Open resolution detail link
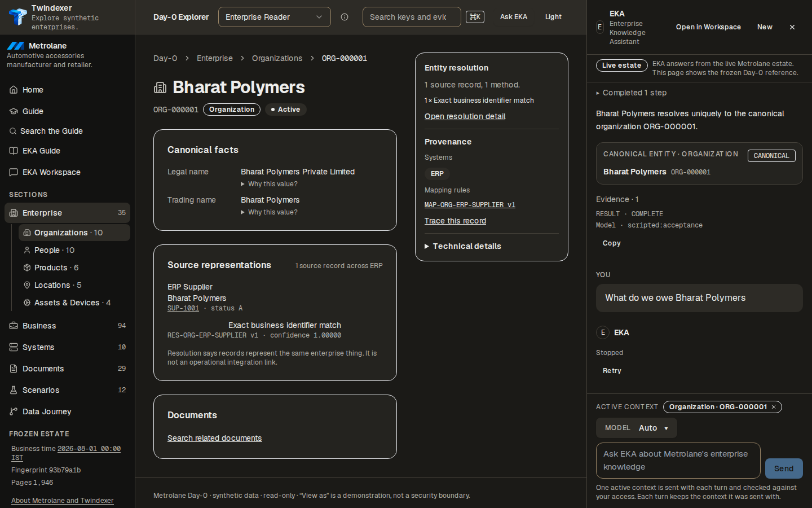Viewport: 812px width, 508px height. [465, 116]
